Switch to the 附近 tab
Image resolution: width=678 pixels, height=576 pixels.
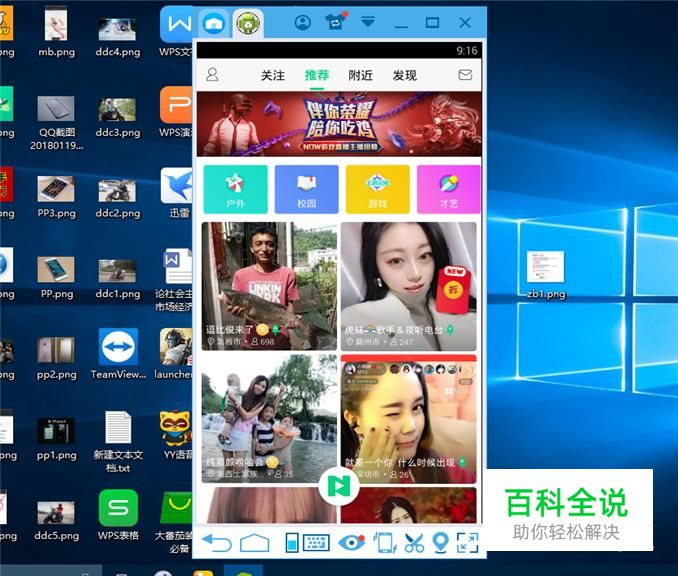coord(360,76)
